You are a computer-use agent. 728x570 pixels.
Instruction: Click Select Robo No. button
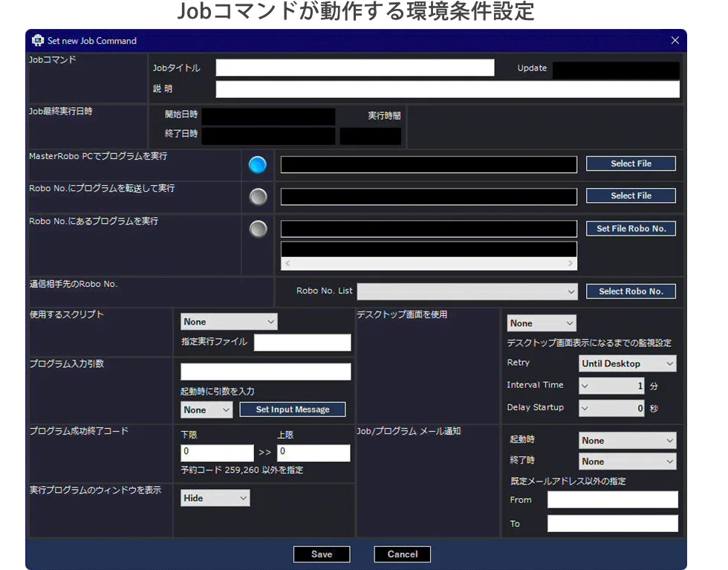pos(631,291)
